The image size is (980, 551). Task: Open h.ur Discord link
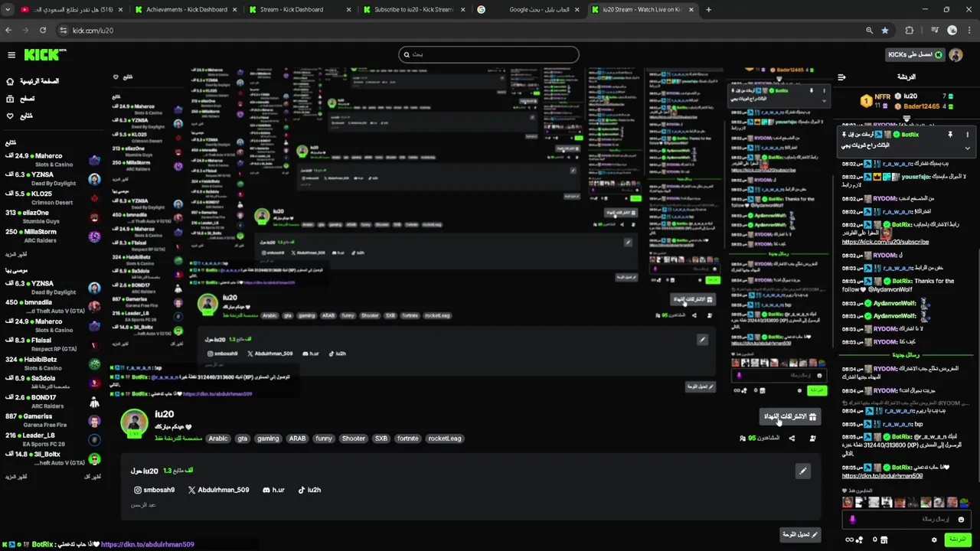(x=273, y=490)
